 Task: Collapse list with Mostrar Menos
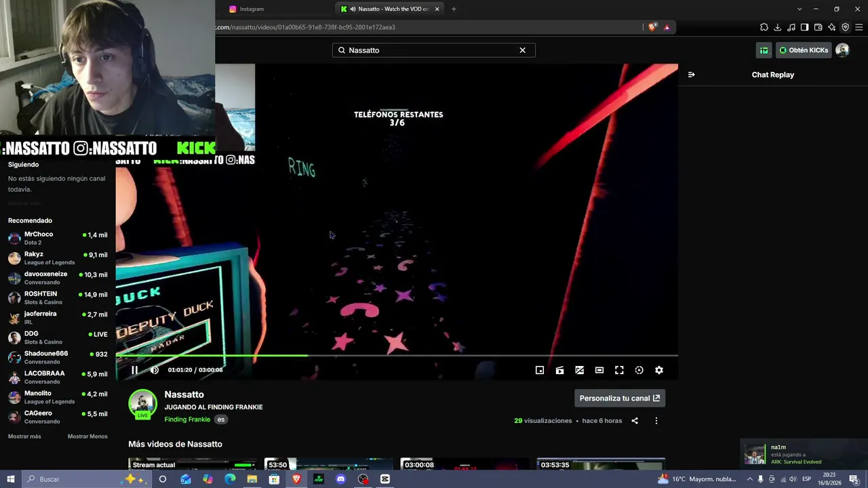point(87,436)
